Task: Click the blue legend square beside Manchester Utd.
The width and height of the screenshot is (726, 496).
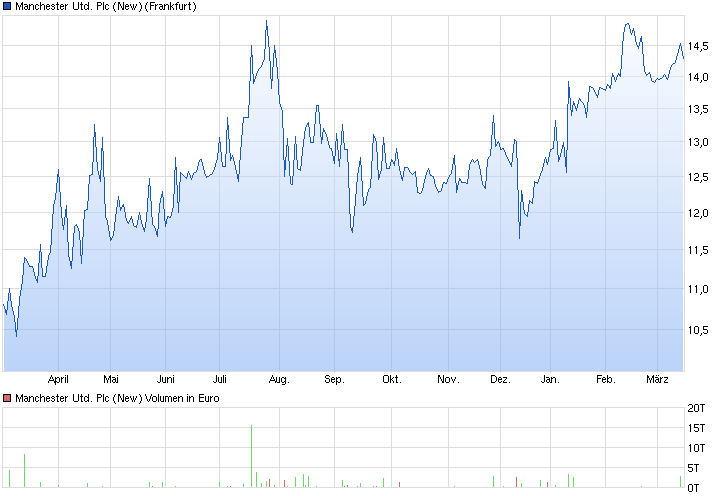Action: coord(8,6)
